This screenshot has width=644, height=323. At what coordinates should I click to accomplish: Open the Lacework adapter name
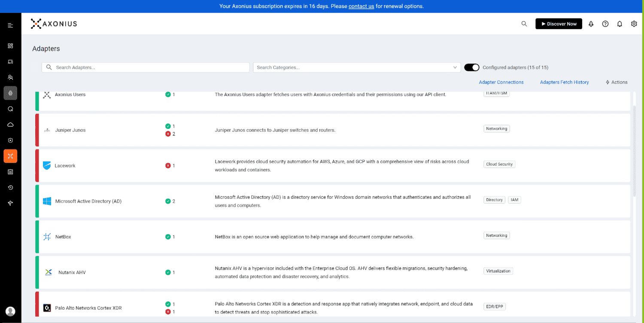pyautogui.click(x=65, y=166)
